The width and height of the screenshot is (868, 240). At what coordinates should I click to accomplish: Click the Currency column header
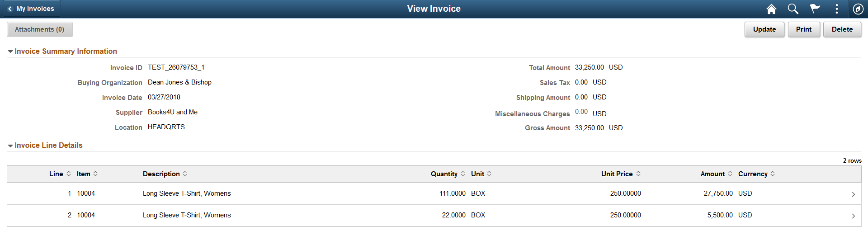coord(753,174)
